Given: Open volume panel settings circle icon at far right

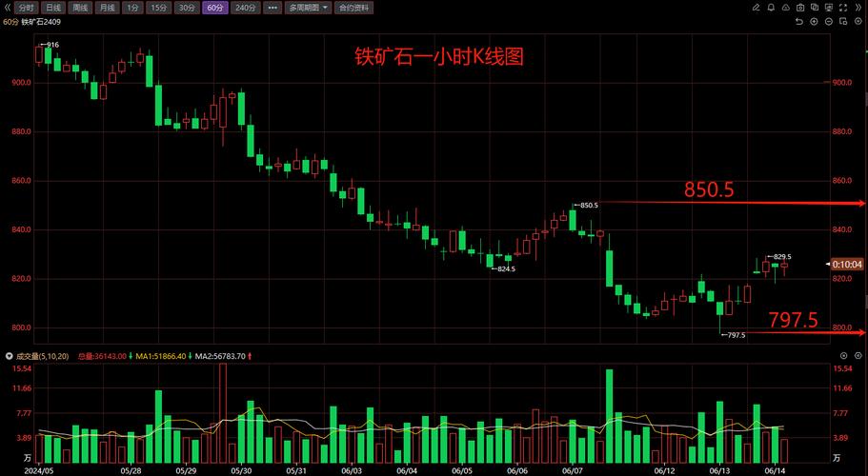Looking at the screenshot, I should coord(858,356).
